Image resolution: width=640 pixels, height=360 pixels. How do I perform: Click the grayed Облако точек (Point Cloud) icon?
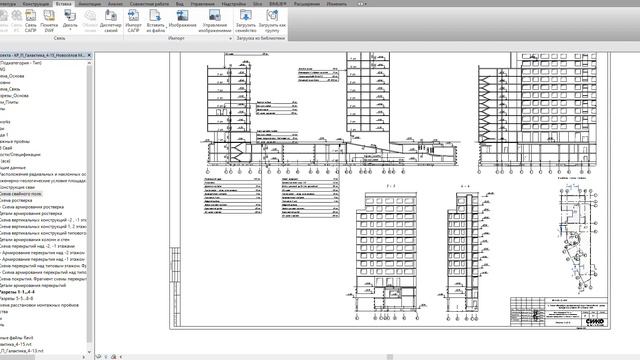pyautogui.click(x=90, y=20)
